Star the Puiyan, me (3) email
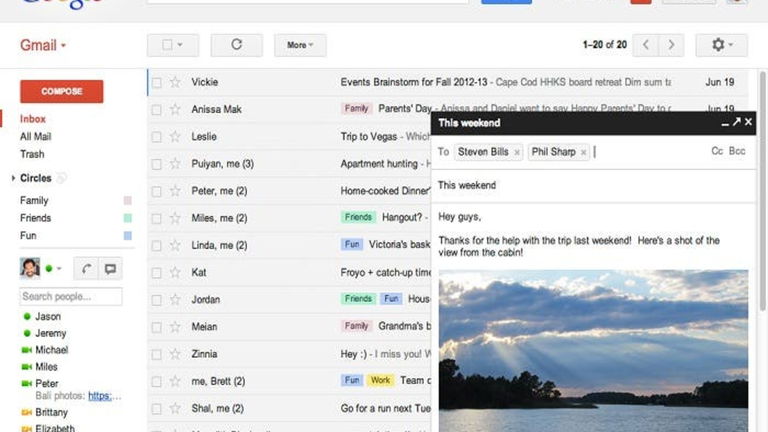This screenshot has height=432, width=768. point(175,164)
